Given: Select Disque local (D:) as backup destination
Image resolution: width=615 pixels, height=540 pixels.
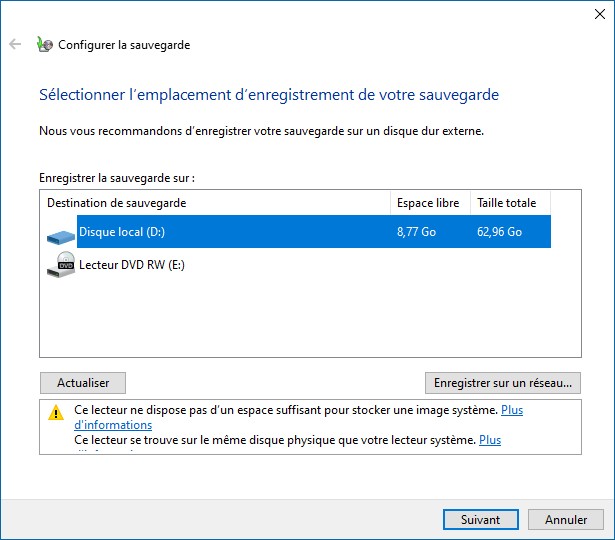Looking at the screenshot, I should click(x=123, y=232).
